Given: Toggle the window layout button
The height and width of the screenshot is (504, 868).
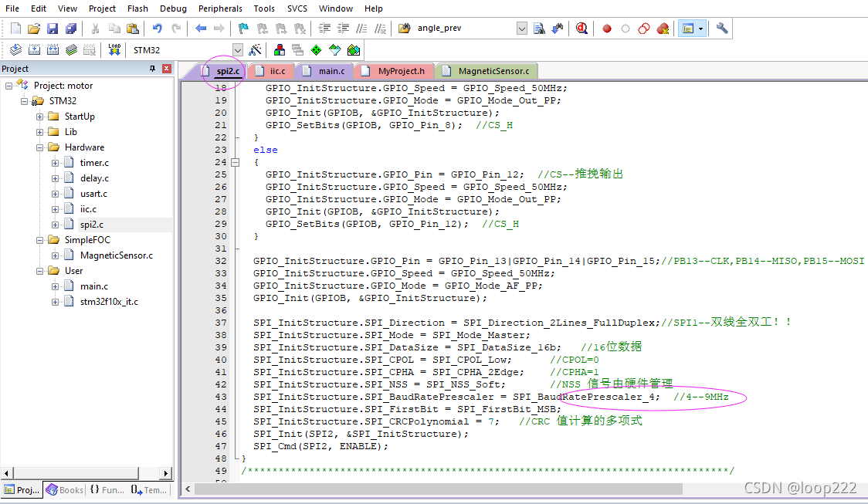Looking at the screenshot, I should tap(688, 29).
